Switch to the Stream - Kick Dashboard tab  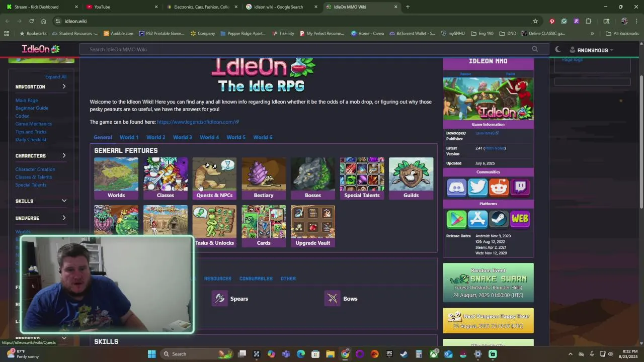tap(42, 7)
